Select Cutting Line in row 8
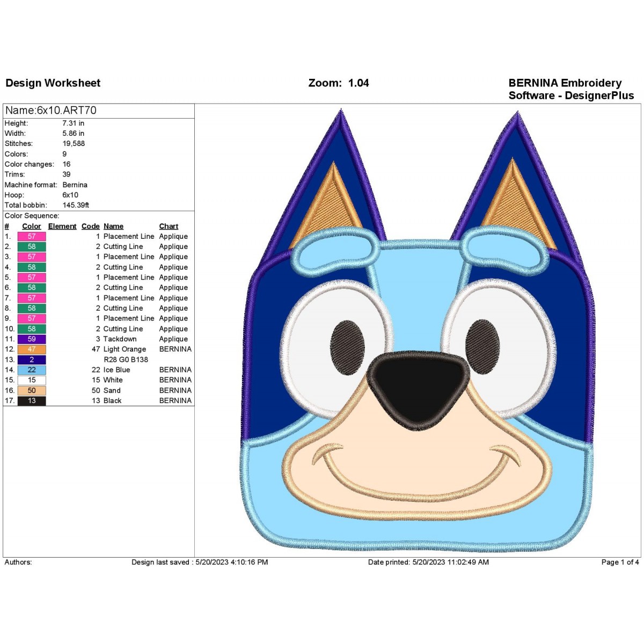 coord(123,309)
